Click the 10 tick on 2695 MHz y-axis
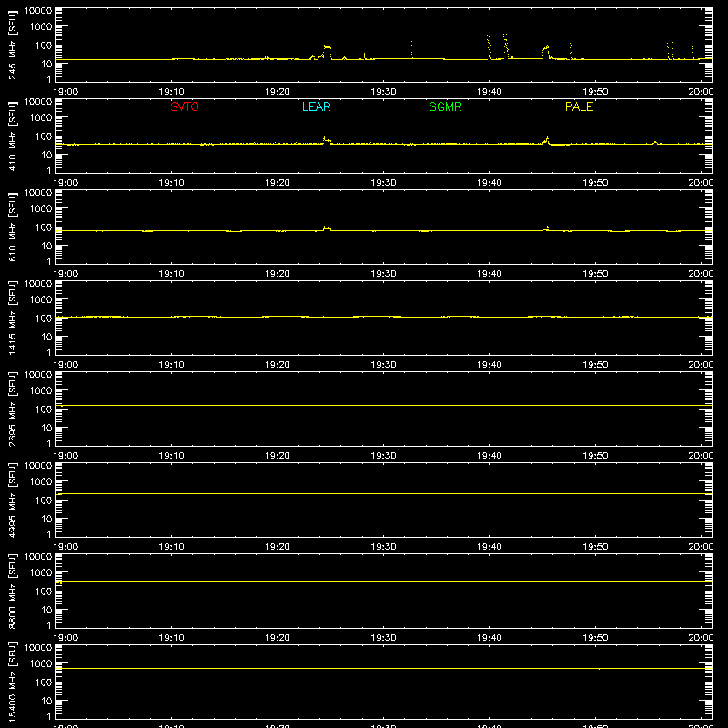728x728 pixels. coord(46,428)
